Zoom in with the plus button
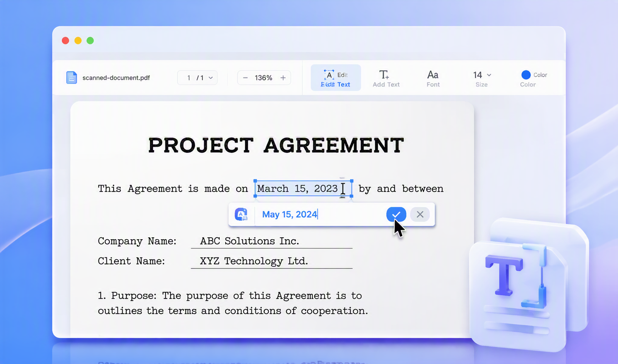This screenshot has height=364, width=618. point(283,78)
